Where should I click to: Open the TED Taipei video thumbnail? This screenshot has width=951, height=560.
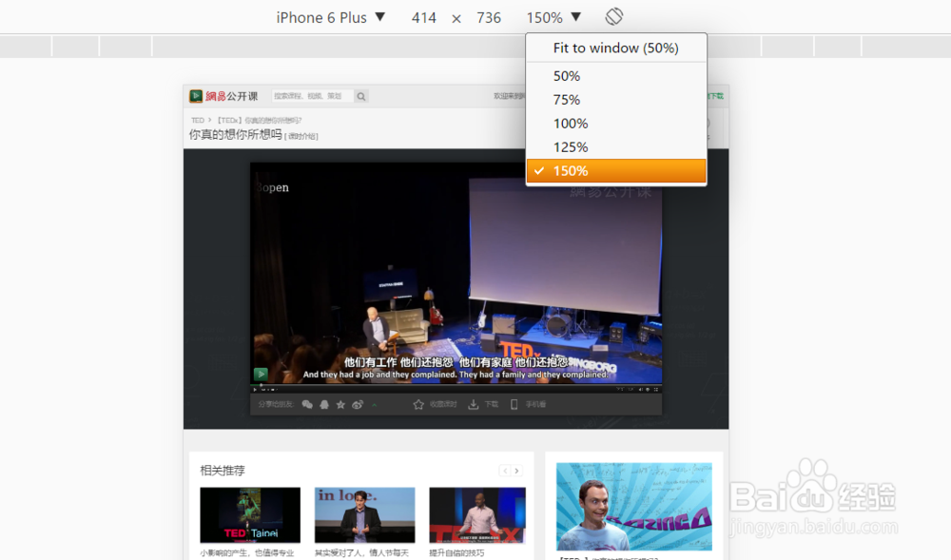point(250,514)
